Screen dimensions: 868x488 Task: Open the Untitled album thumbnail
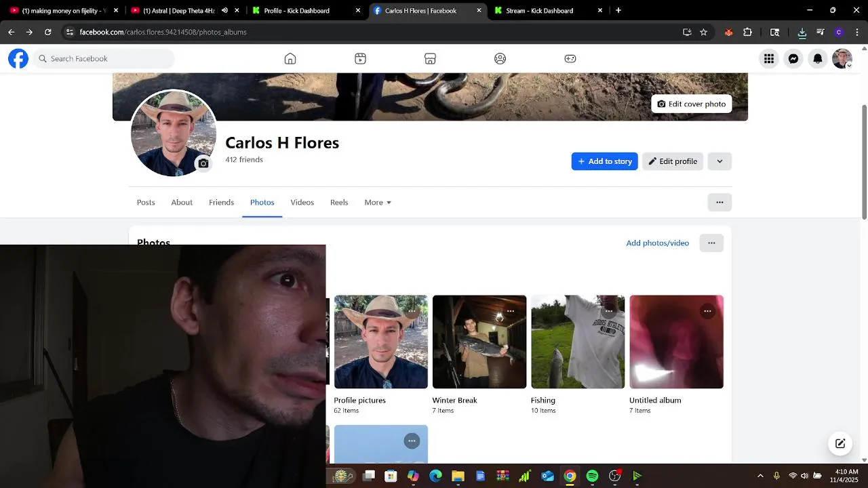(x=676, y=342)
